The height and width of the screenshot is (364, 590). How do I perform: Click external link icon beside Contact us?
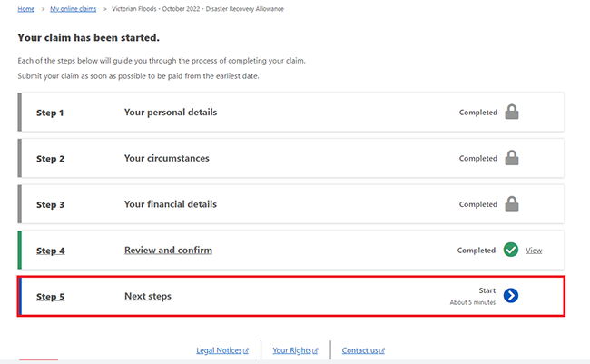(x=382, y=350)
